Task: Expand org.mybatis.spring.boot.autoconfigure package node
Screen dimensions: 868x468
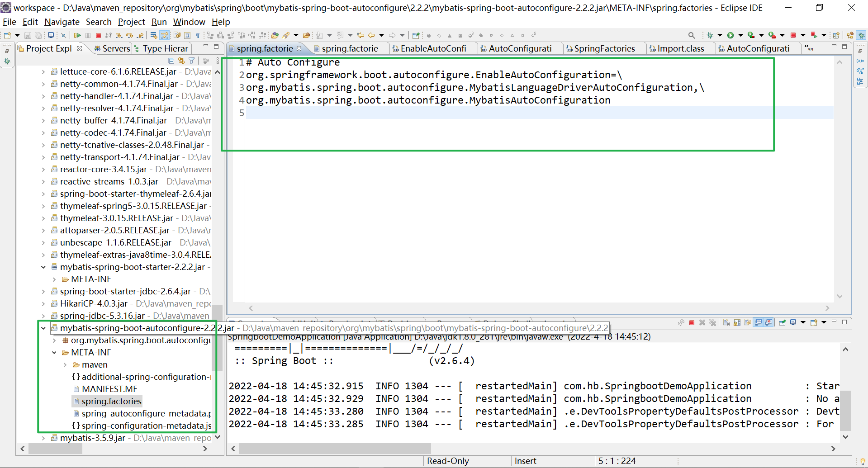Action: 54,340
